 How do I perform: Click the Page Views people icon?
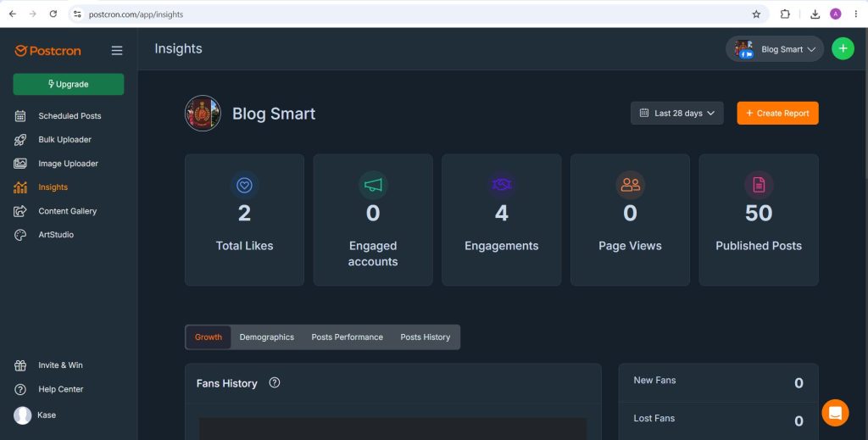630,185
